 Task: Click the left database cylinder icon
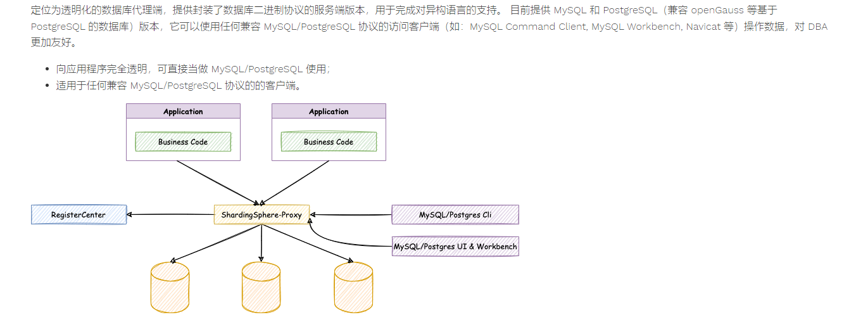click(170, 288)
